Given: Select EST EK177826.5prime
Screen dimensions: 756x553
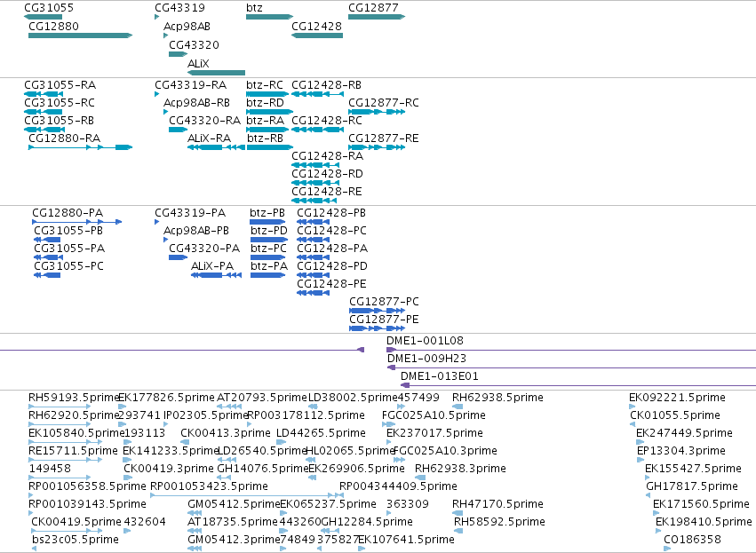Looking at the screenshot, I should pos(166,398).
